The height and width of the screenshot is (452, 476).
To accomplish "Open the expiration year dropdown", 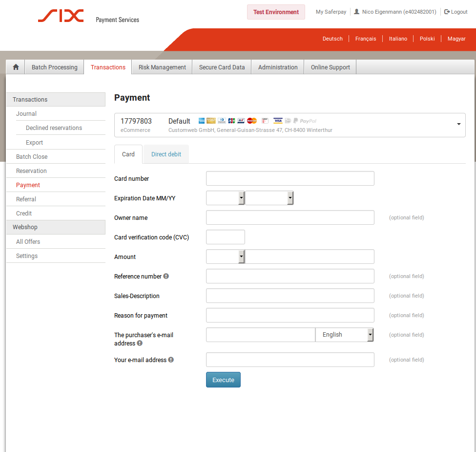I will (x=290, y=198).
